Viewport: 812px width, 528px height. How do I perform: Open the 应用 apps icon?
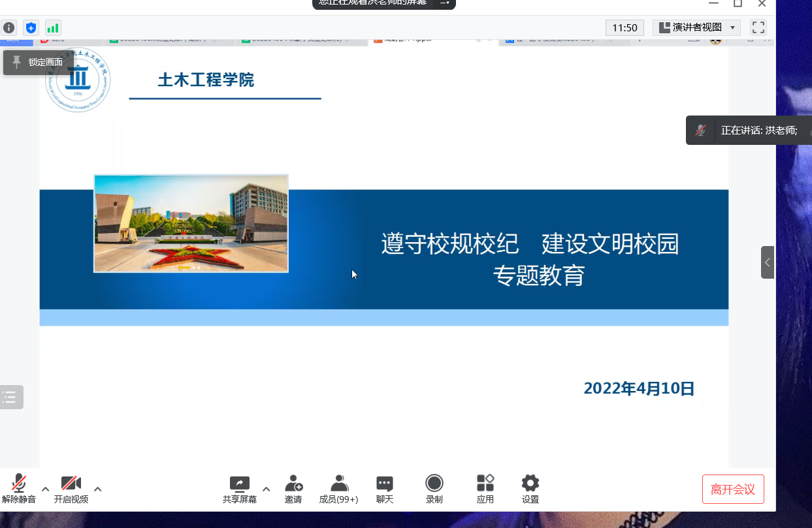(485, 484)
